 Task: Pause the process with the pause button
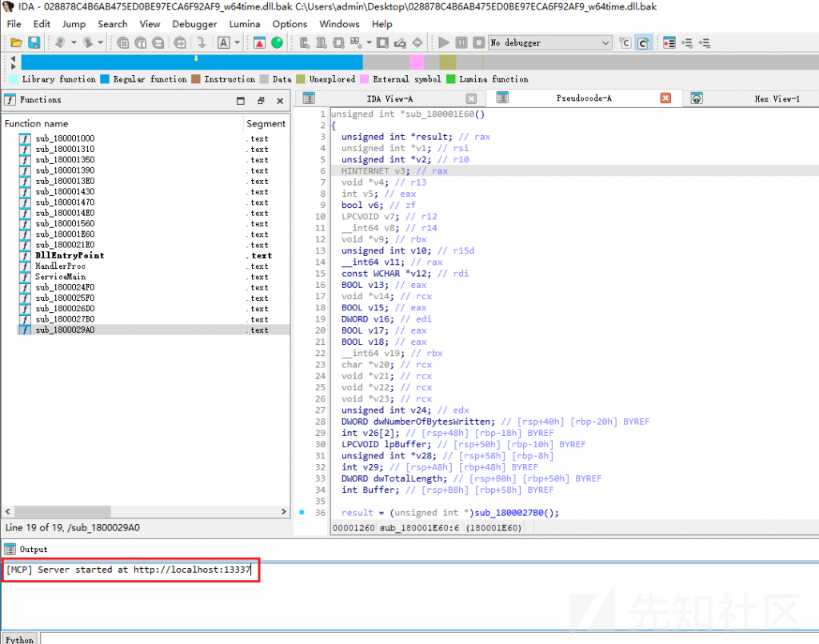(x=461, y=43)
